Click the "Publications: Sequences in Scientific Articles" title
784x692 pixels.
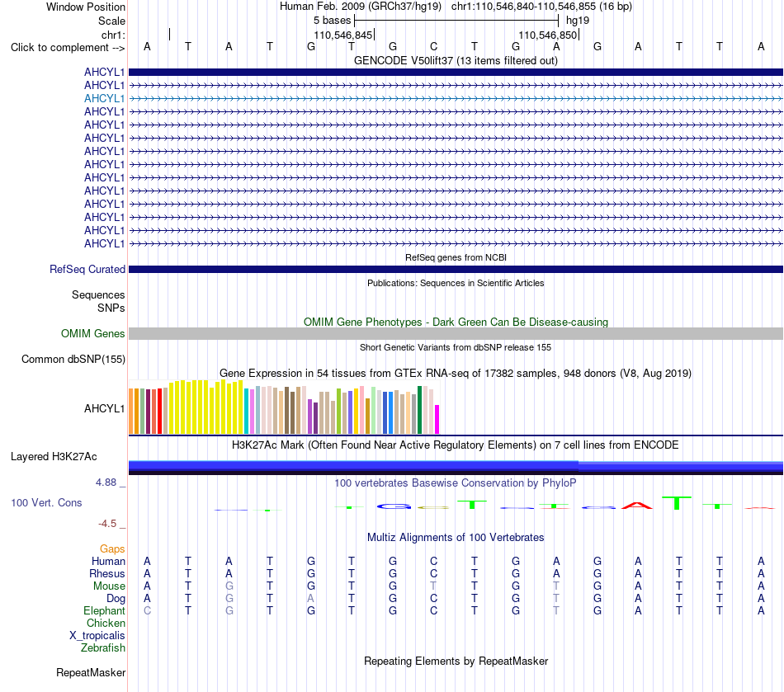[456, 283]
